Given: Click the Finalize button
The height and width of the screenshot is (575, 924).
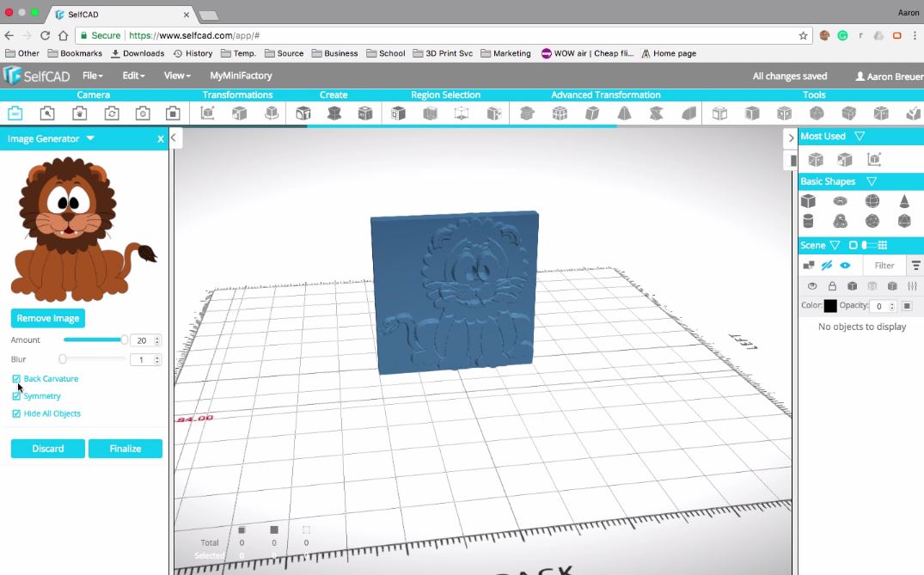Looking at the screenshot, I should (x=125, y=449).
